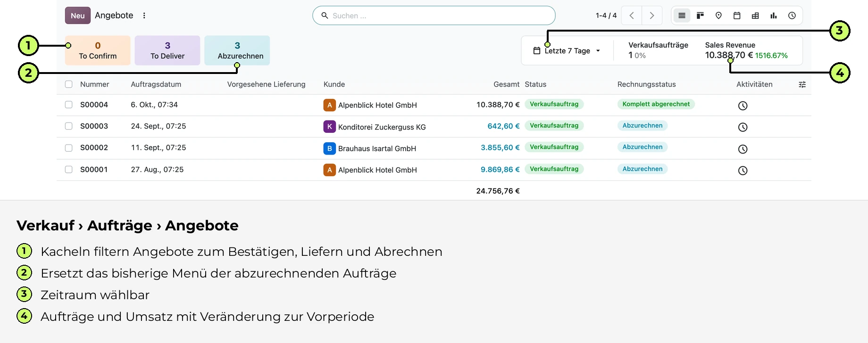This screenshot has width=868, height=343.
Task: Open the activity clock for order S00001
Action: [x=743, y=171]
